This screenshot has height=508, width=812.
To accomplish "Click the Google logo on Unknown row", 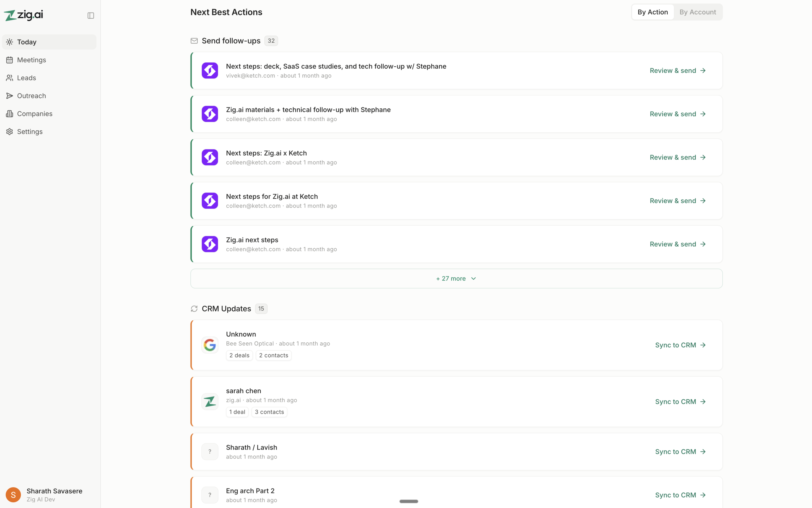I will coord(210,345).
